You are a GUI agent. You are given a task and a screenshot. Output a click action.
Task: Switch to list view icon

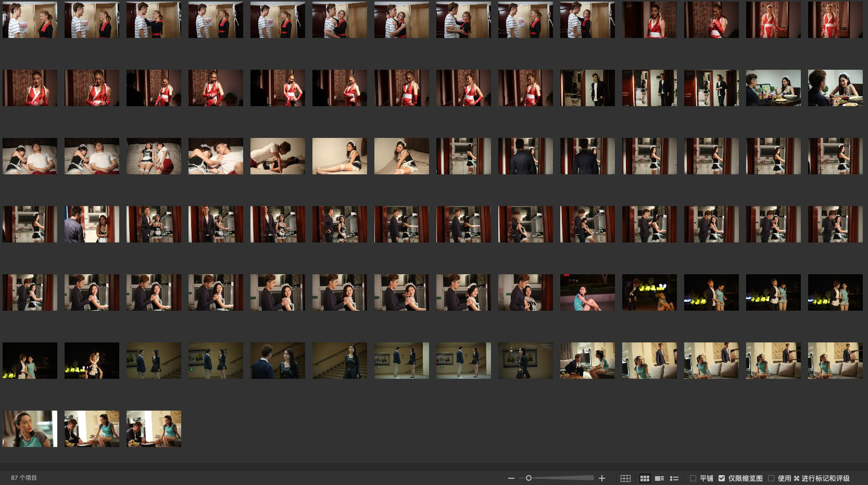(x=674, y=478)
